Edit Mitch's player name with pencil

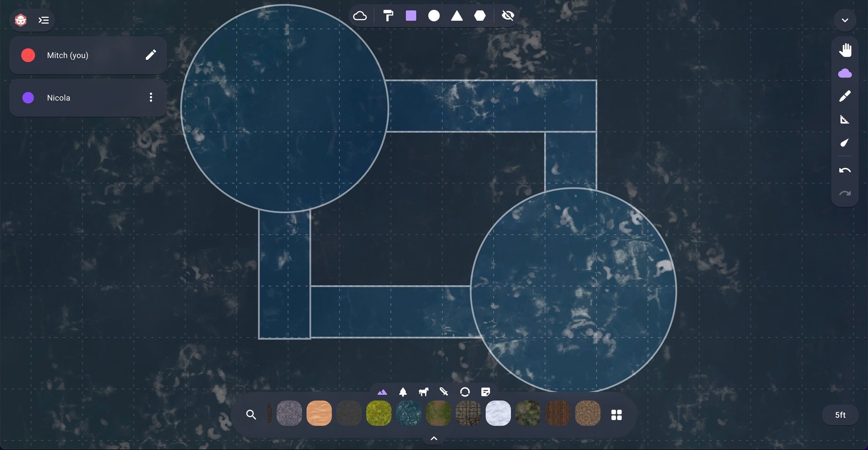pos(151,55)
